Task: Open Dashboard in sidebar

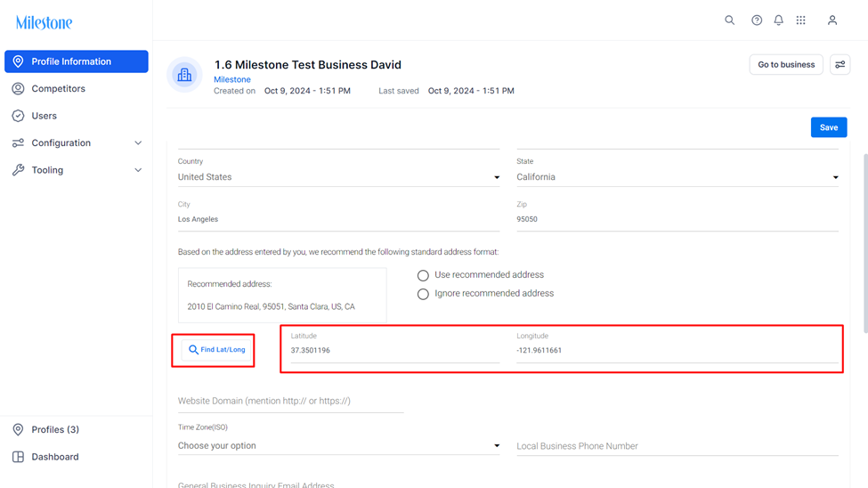Action: 77,457
